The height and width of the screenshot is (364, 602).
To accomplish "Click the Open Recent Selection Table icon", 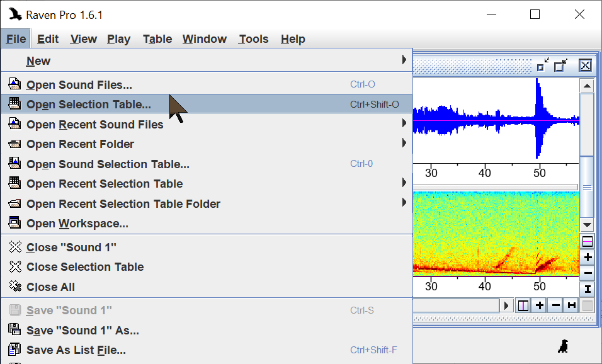I will (14, 183).
